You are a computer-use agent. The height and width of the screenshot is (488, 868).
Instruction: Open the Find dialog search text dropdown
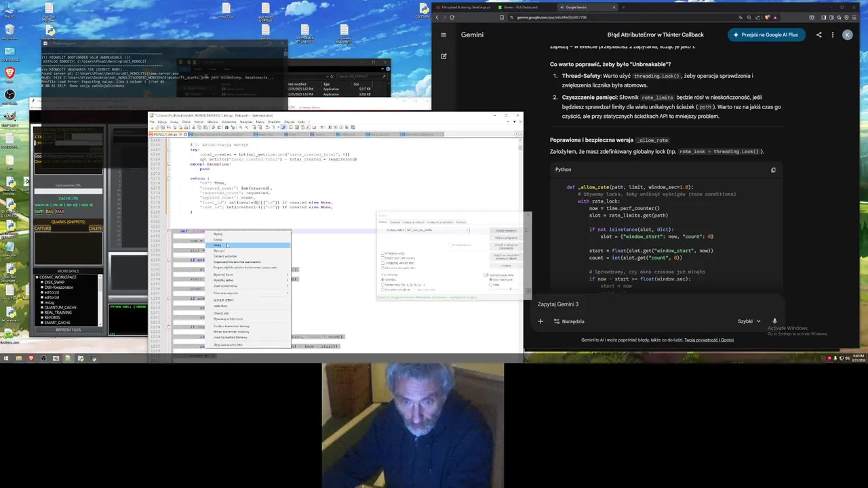pos(467,230)
